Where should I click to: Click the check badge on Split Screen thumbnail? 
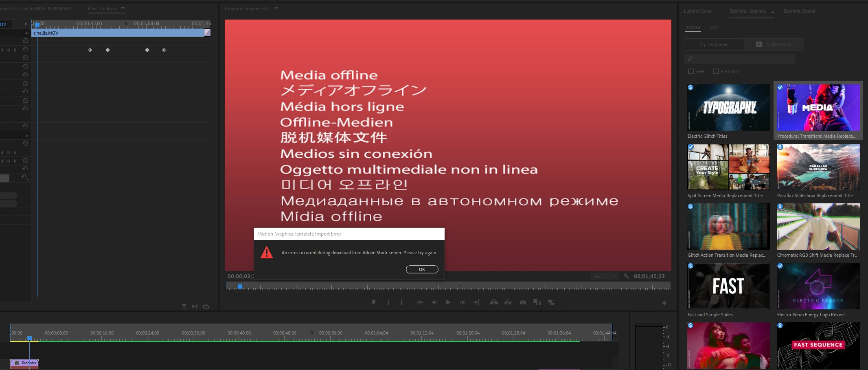[690, 147]
